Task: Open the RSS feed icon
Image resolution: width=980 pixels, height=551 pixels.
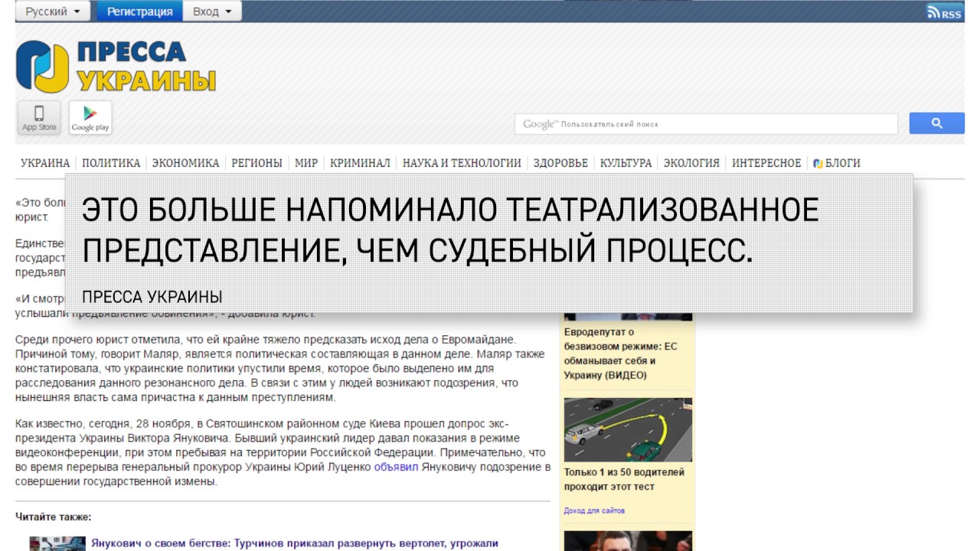Action: pyautogui.click(x=944, y=12)
